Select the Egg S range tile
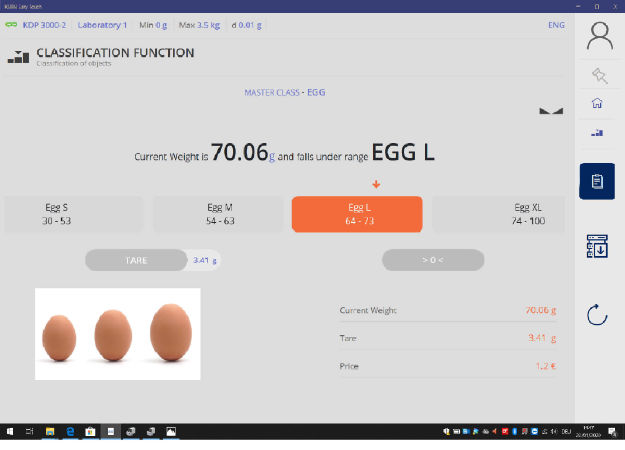Screen dimensions: 625x450 71,214
